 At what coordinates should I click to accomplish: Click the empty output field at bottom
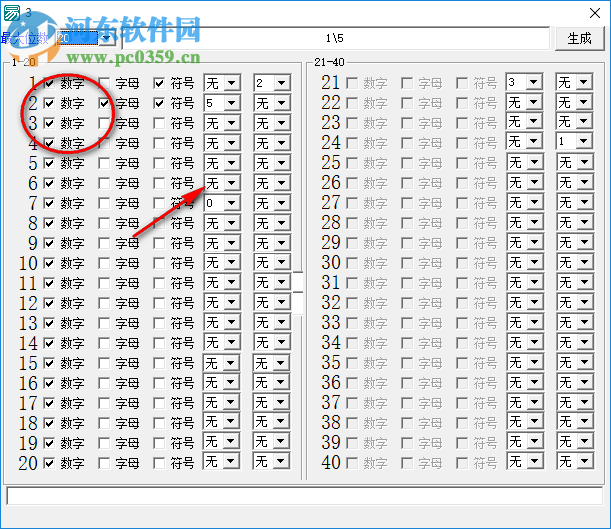click(305, 496)
